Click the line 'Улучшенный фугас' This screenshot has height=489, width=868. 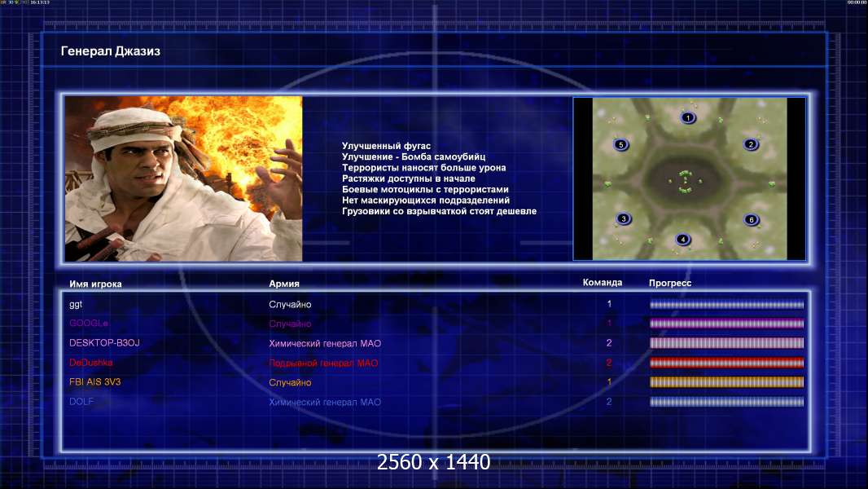tap(386, 146)
